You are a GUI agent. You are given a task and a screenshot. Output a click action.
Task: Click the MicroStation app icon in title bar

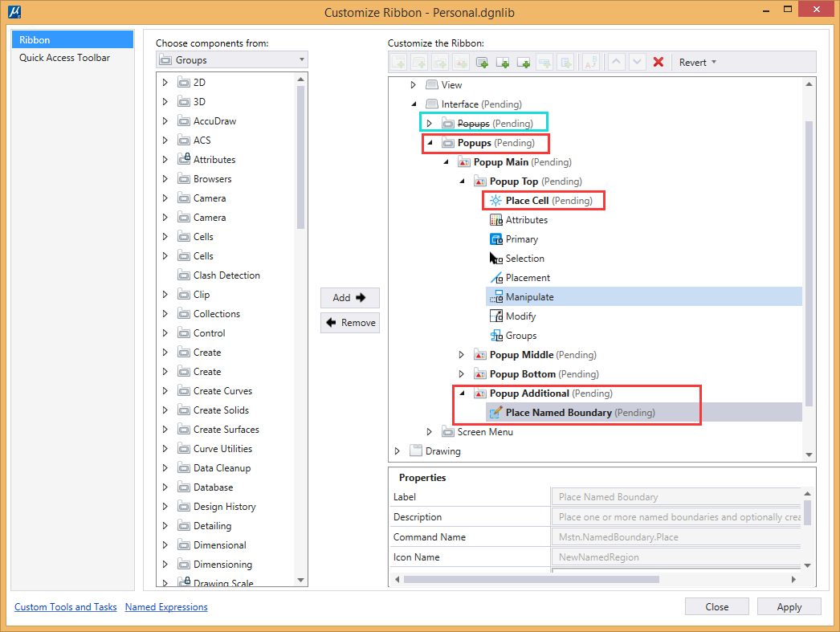(x=14, y=11)
